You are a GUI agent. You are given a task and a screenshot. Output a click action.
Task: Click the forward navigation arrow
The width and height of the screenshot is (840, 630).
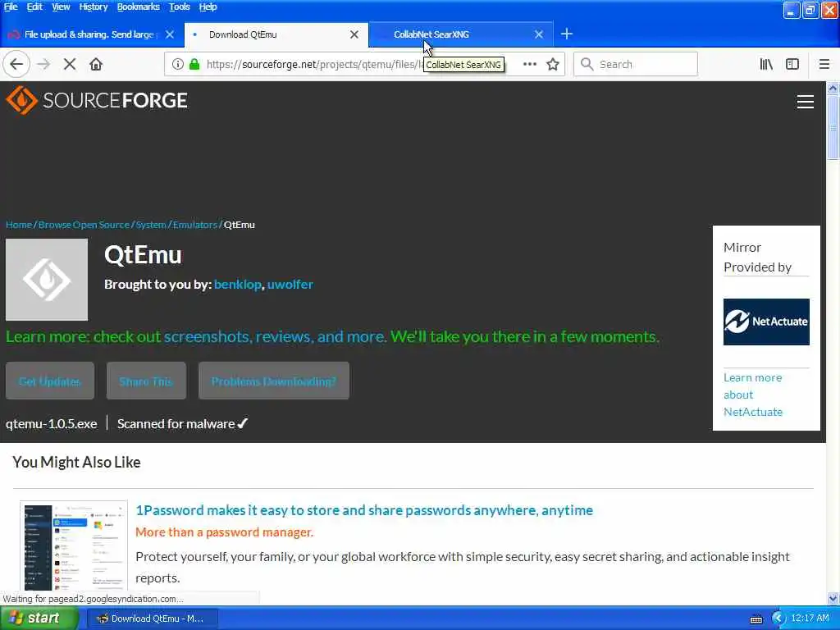point(43,64)
